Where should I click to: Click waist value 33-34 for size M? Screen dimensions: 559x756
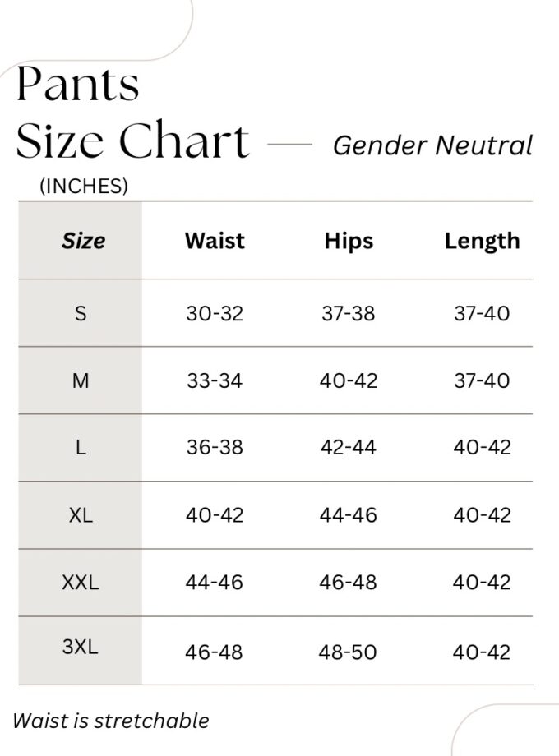[x=215, y=380]
